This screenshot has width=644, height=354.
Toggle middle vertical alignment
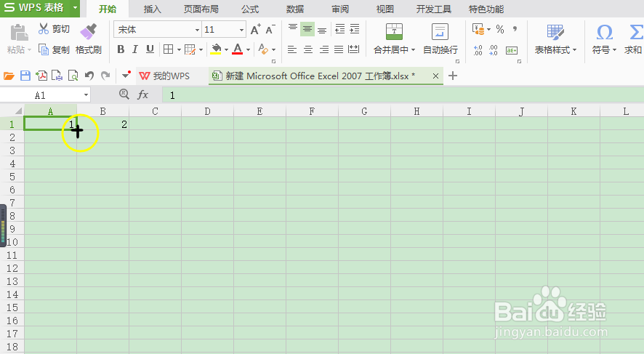coord(307,29)
